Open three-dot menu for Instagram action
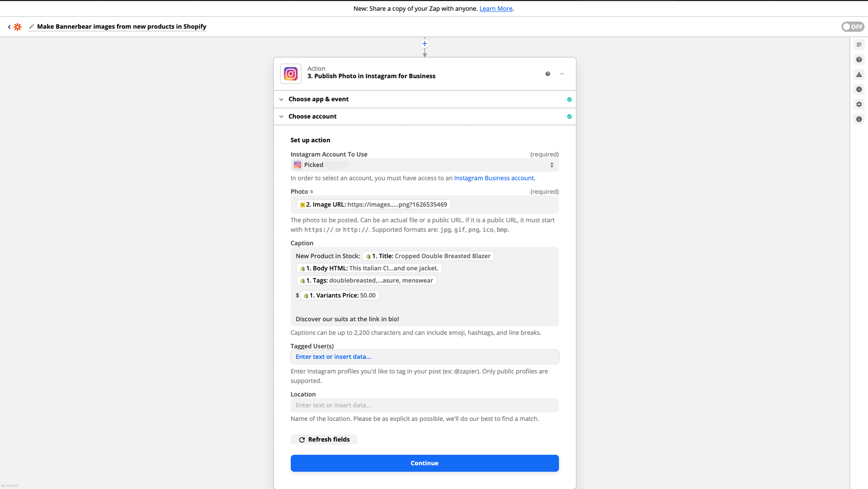868x489 pixels. pyautogui.click(x=562, y=74)
